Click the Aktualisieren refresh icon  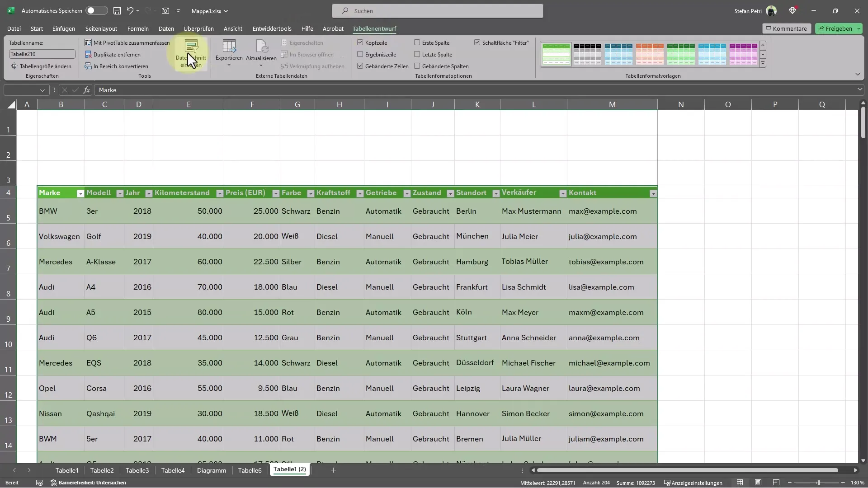coord(261,54)
